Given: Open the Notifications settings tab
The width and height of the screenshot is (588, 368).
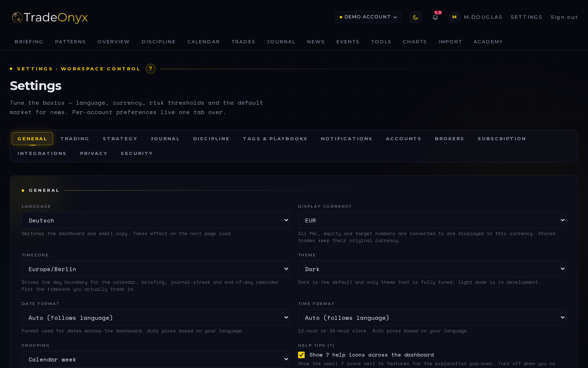Looking at the screenshot, I should pyautogui.click(x=347, y=139).
